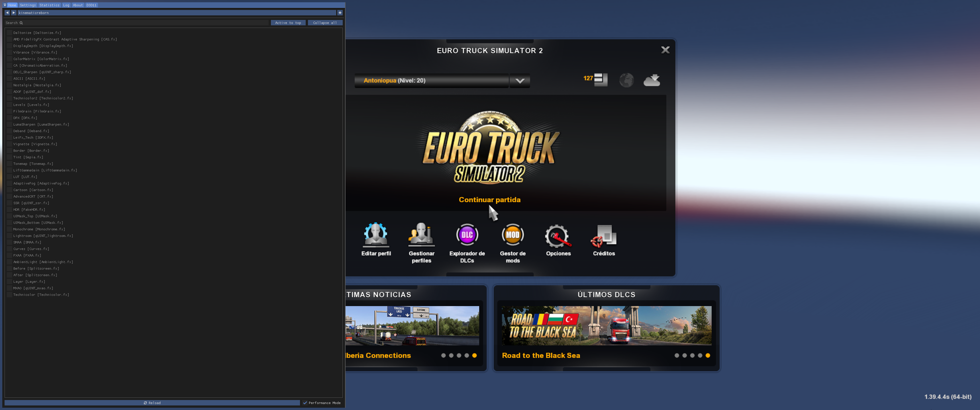
Task: Click the cloud download icon
Action: click(652, 80)
